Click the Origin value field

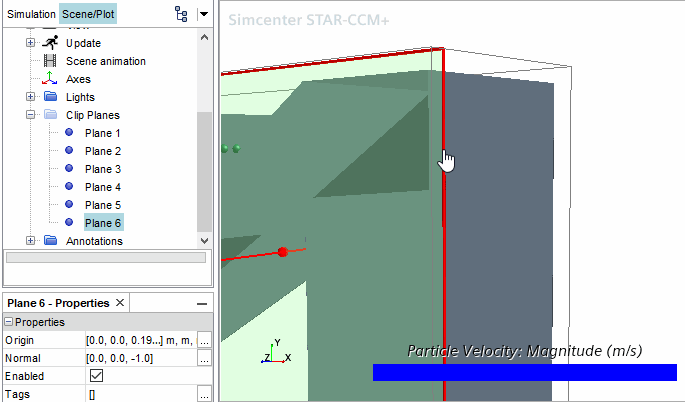tap(141, 340)
